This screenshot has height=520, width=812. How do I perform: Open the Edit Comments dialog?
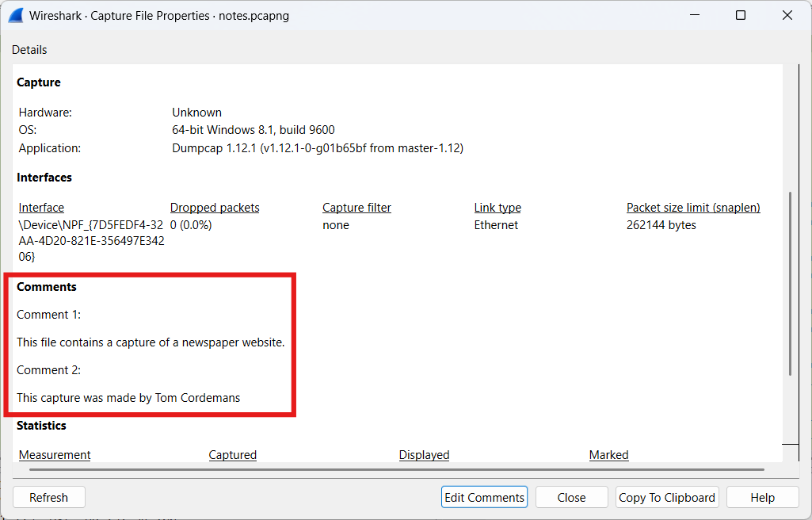tap(484, 497)
